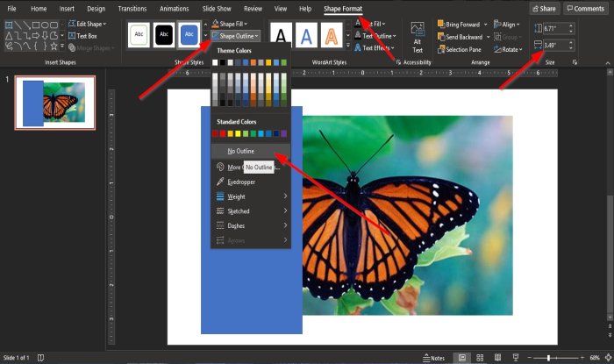Image resolution: width=614 pixels, height=364 pixels.
Task: Click the Share button
Action: 543,9
